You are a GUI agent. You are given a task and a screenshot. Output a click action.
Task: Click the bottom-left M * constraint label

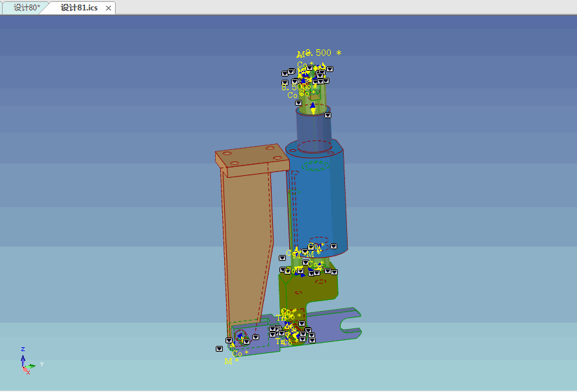tap(230, 361)
